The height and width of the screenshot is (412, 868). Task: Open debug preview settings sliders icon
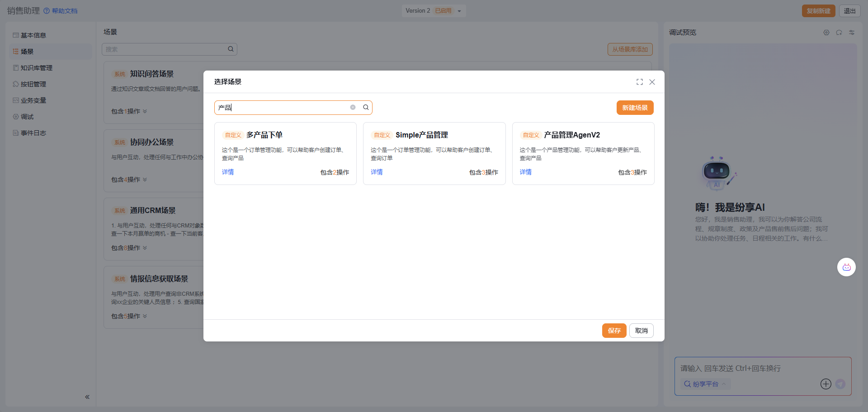[x=852, y=33]
